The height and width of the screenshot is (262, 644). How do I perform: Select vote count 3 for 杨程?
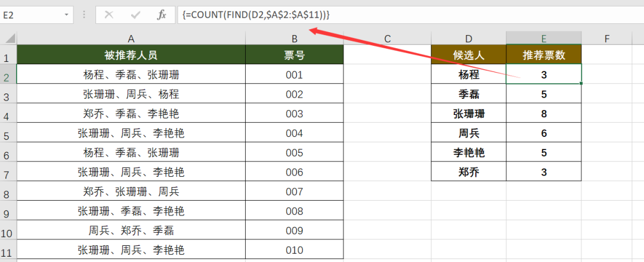point(544,74)
